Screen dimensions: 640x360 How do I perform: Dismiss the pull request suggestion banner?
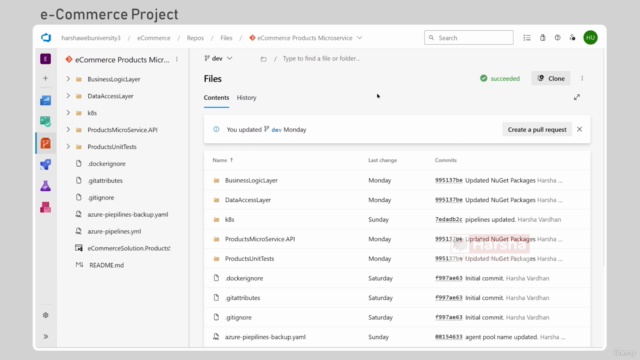pyautogui.click(x=579, y=129)
